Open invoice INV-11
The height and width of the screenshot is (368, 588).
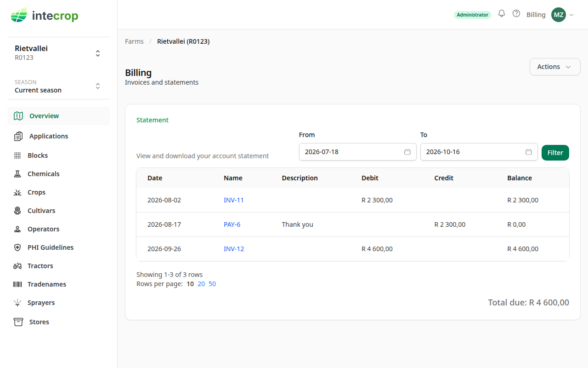click(x=234, y=200)
